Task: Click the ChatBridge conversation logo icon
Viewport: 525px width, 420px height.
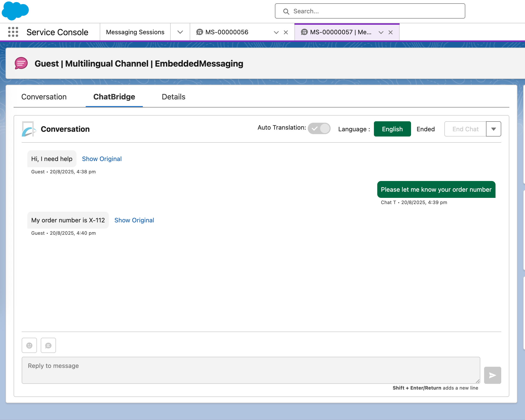Action: click(29, 129)
